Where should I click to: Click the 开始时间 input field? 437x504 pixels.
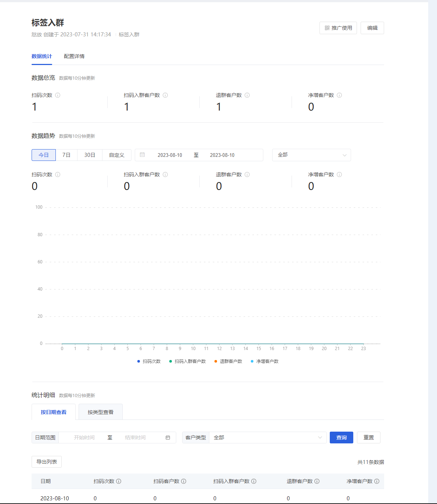pos(84,438)
